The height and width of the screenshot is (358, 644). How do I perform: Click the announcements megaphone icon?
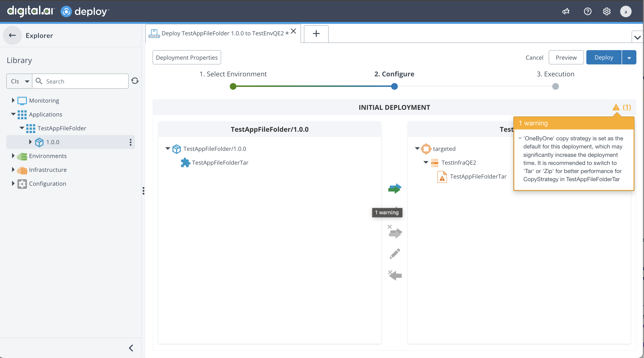coord(566,11)
